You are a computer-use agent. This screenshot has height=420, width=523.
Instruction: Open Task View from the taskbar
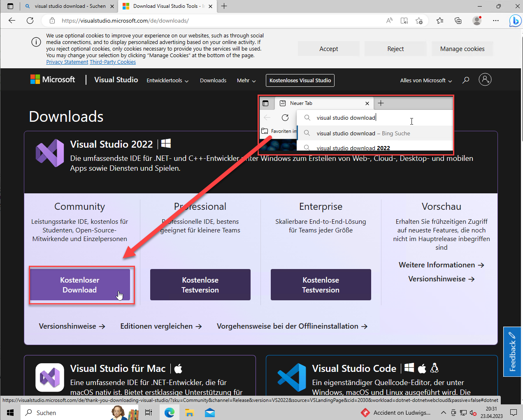(149, 413)
